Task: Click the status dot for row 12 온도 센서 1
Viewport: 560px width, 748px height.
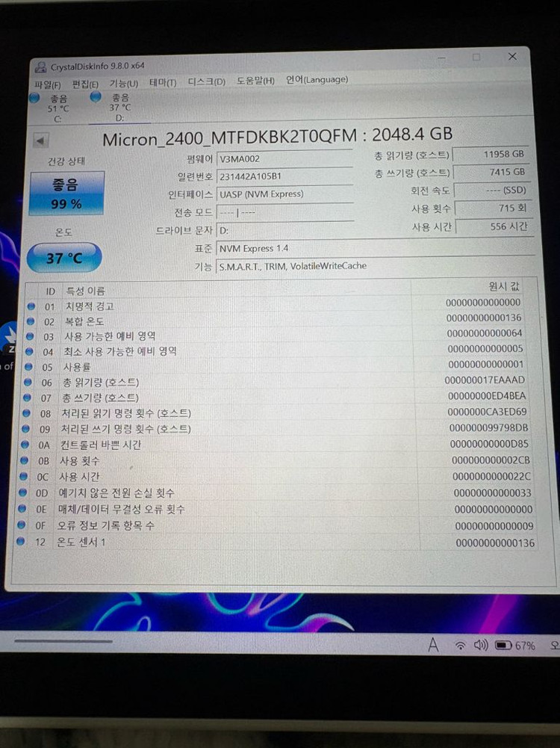Action: pos(20,541)
